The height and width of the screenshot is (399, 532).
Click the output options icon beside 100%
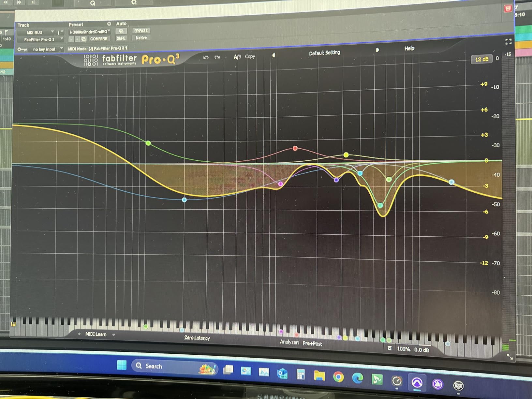pos(390,348)
